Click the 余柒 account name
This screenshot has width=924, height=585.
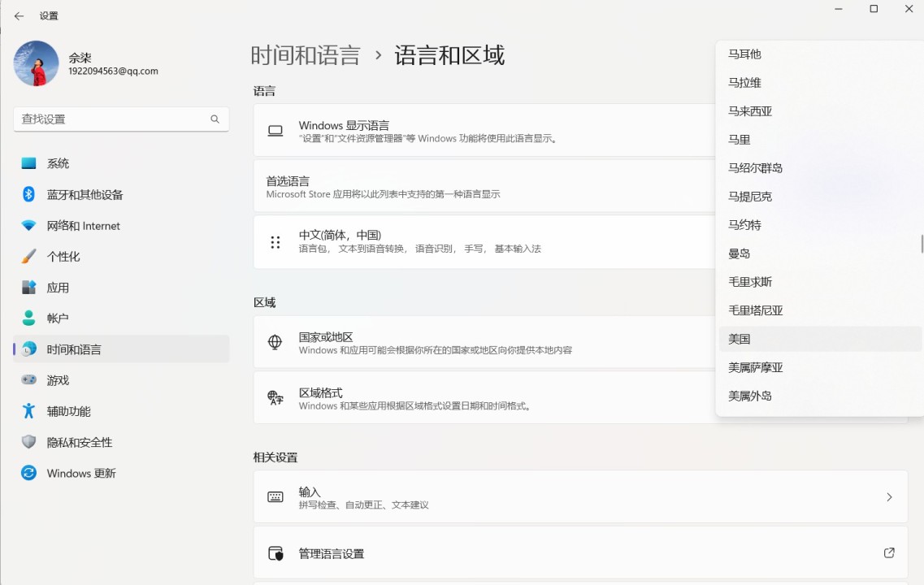pos(80,58)
